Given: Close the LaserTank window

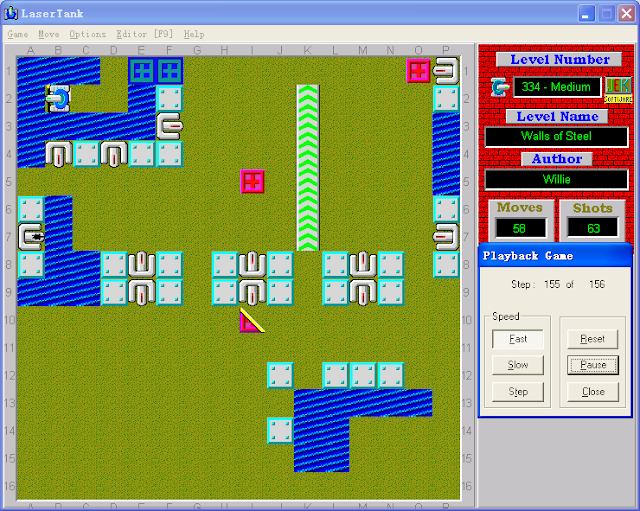Looking at the screenshot, I should click(x=626, y=13).
